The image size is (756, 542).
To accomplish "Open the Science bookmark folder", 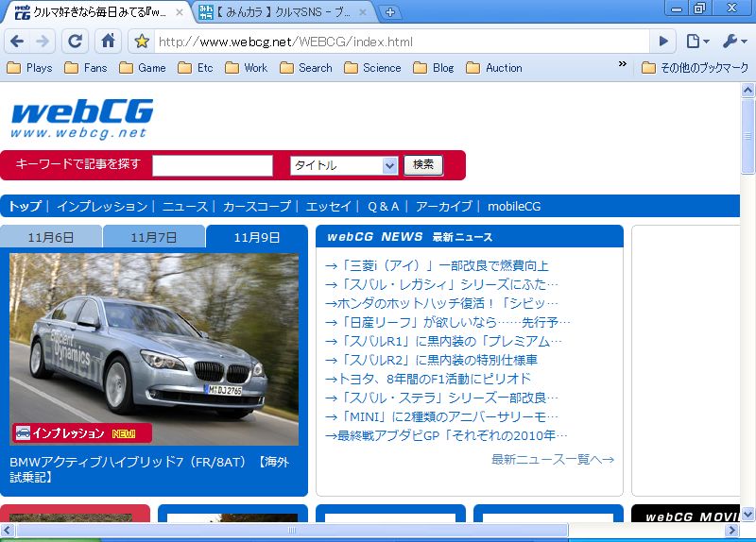I will tap(372, 68).
